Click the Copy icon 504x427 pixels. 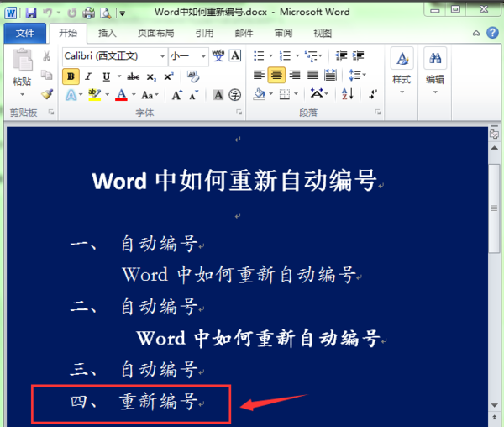(46, 75)
